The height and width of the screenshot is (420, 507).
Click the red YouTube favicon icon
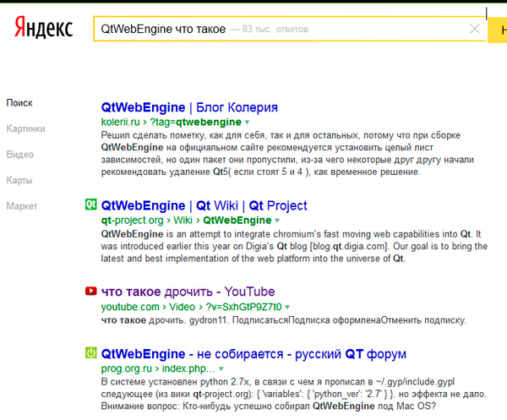[91, 292]
